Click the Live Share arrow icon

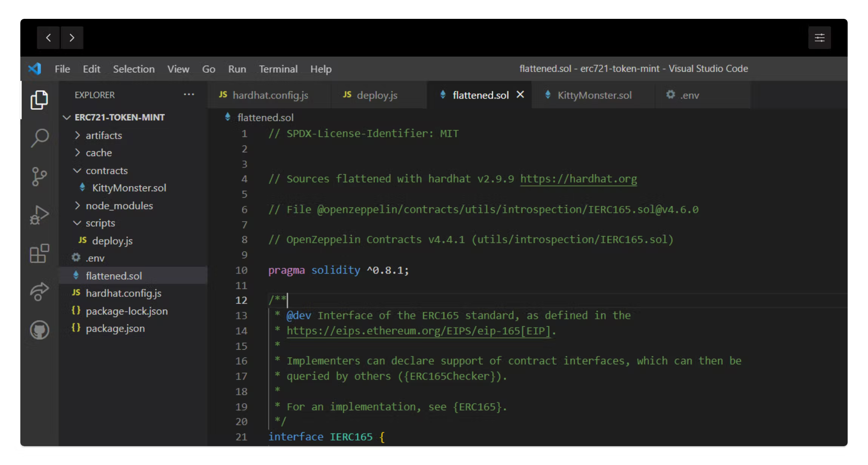[x=39, y=292]
